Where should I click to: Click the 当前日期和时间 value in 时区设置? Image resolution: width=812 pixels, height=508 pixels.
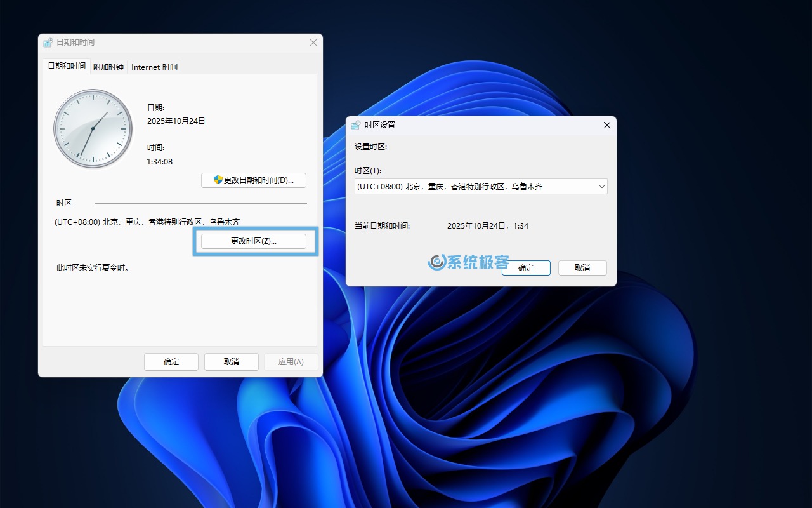coord(487,226)
